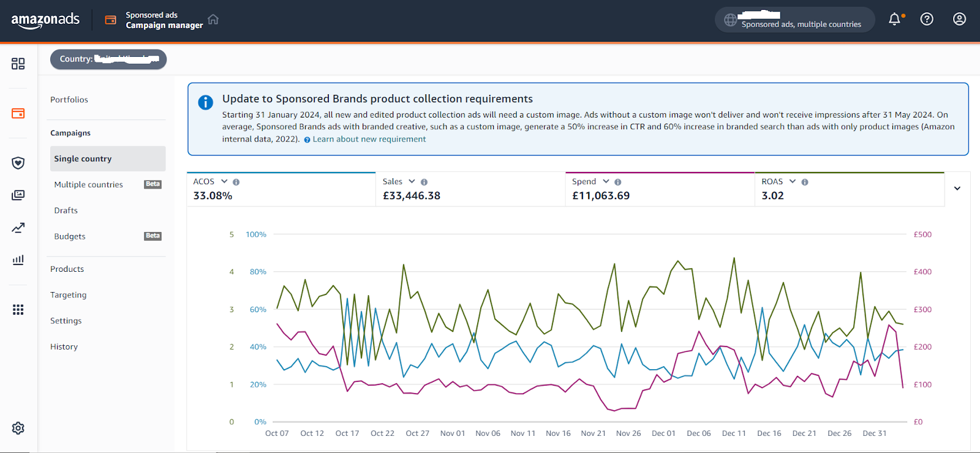
Task: Expand the ACOS metric dropdown
Action: tap(224, 181)
